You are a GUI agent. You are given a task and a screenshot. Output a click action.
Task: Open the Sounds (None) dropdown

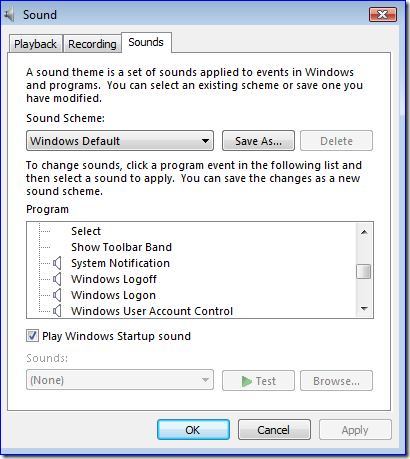pos(120,380)
